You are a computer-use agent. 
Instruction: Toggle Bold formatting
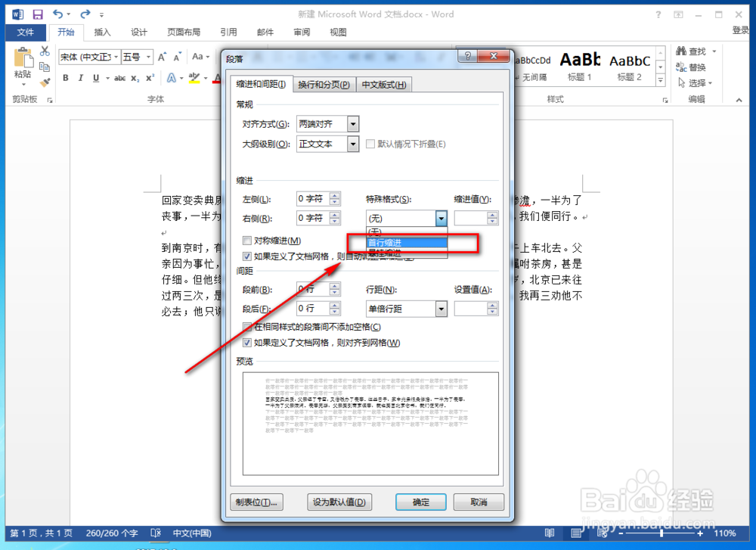click(x=66, y=78)
